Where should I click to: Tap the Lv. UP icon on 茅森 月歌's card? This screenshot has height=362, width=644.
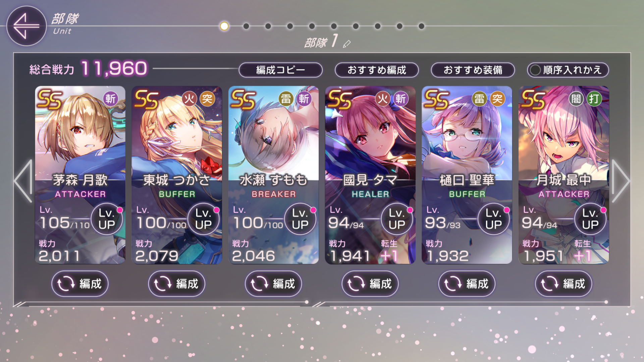coord(107,219)
